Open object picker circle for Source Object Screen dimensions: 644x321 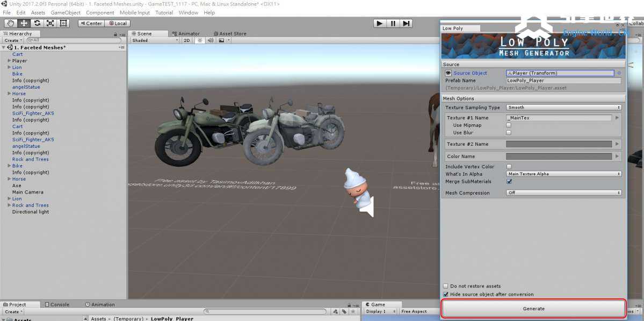tap(619, 73)
